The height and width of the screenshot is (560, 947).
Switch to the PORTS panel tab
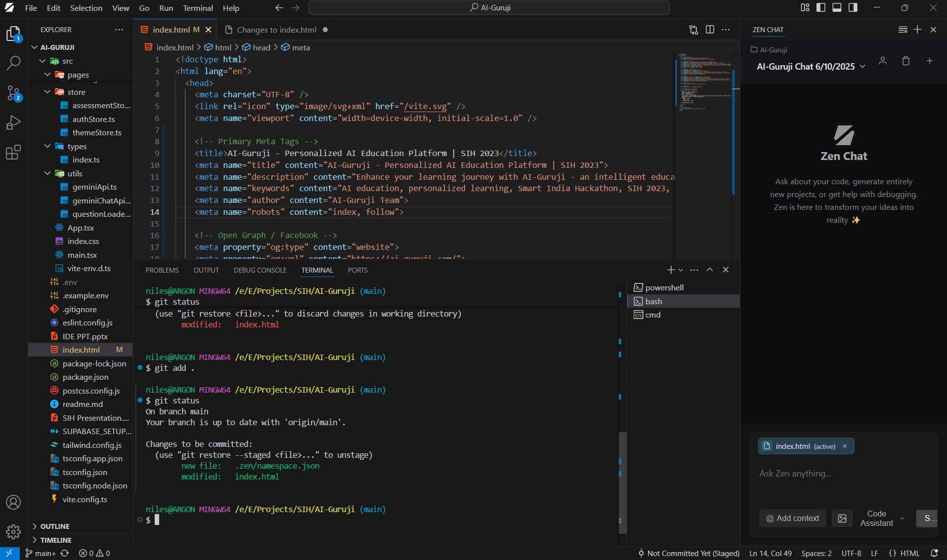(357, 270)
